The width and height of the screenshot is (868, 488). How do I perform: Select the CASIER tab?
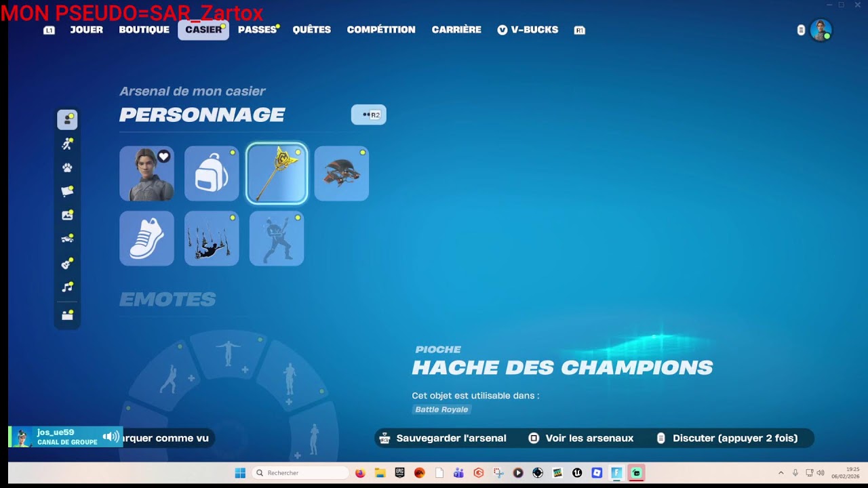click(203, 30)
